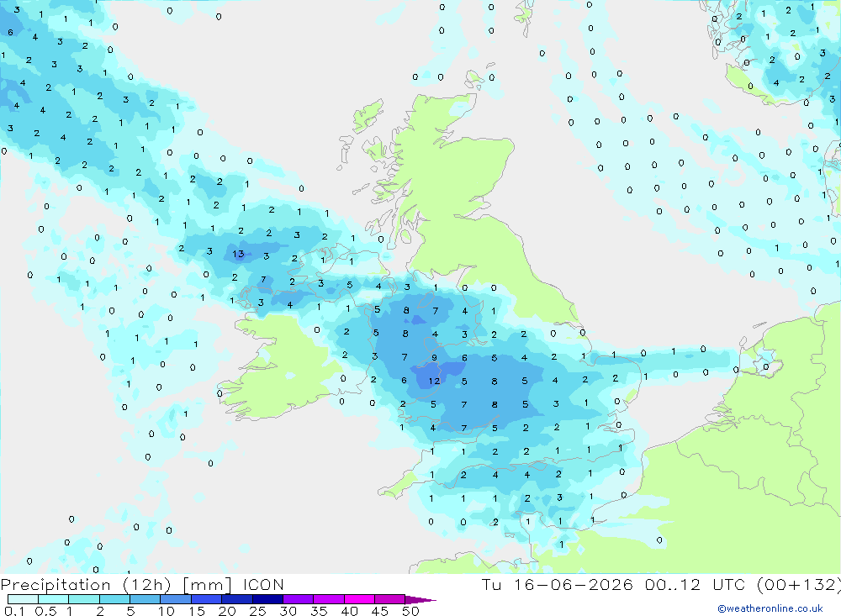Click the '(00+132)' forecast offset text
Screen dimensions: 841x616
pyautogui.click(x=799, y=585)
